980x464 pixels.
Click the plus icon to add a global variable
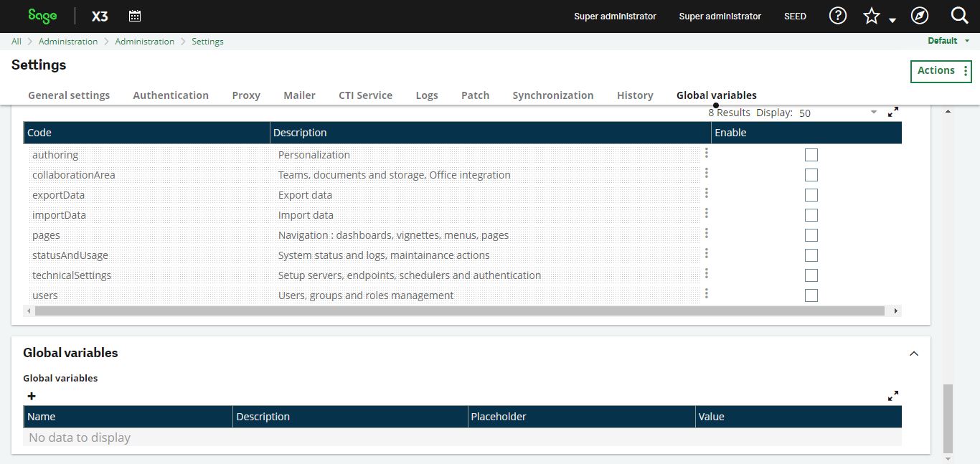pos(31,396)
